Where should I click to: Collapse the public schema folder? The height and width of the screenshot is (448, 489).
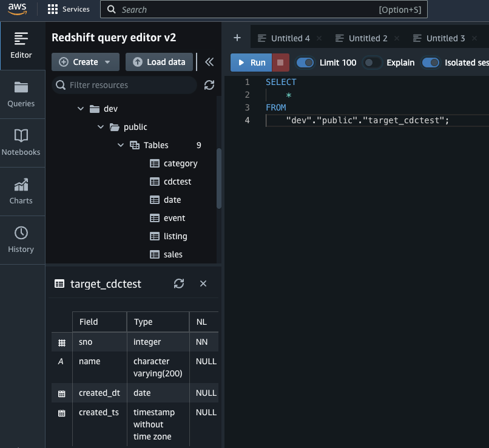click(x=101, y=127)
